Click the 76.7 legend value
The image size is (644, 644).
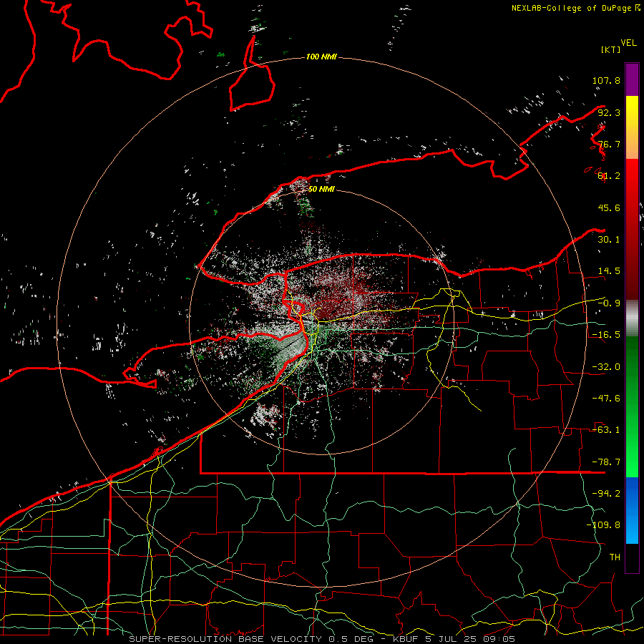tap(609, 144)
